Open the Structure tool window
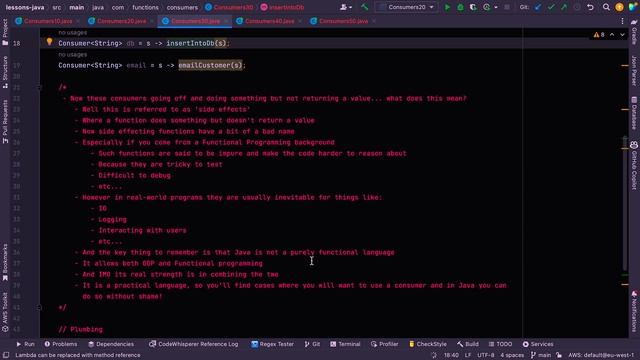Screen dimensions: 640x360 (5, 72)
